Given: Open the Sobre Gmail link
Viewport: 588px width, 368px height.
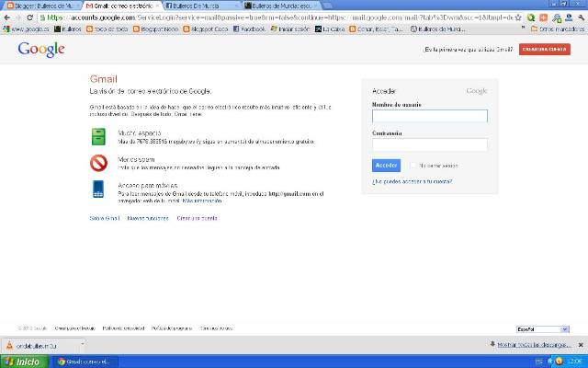Looking at the screenshot, I should click(x=105, y=218).
